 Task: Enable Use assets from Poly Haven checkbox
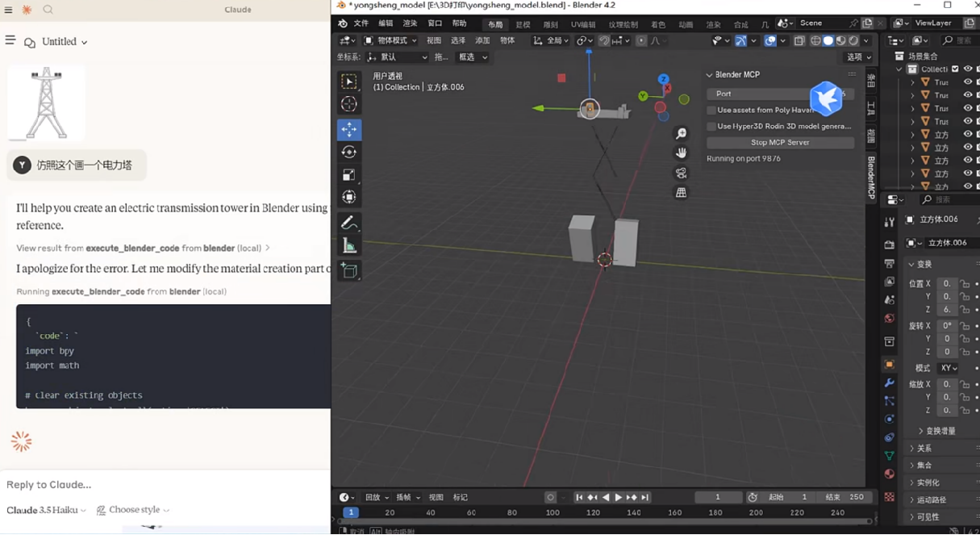711,110
